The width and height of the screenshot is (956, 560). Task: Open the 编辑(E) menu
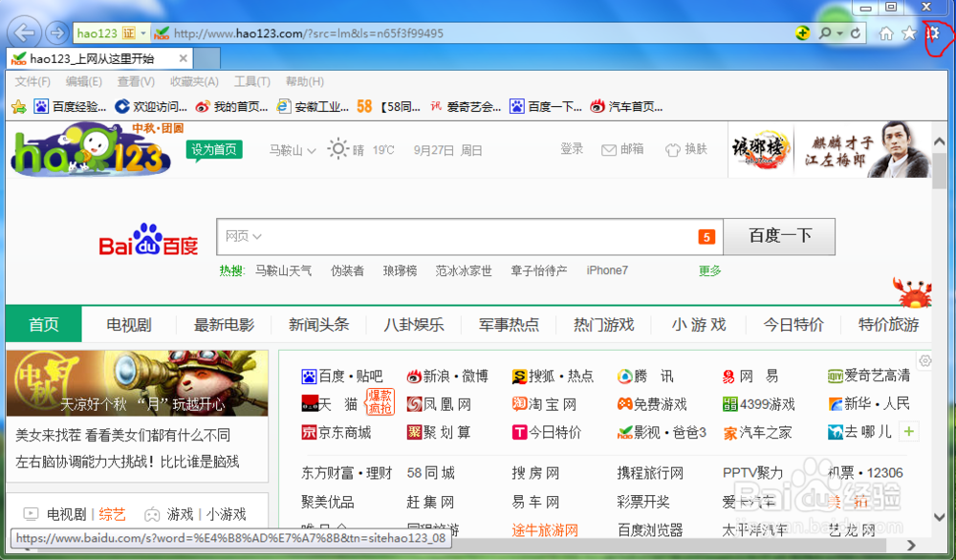pyautogui.click(x=84, y=81)
